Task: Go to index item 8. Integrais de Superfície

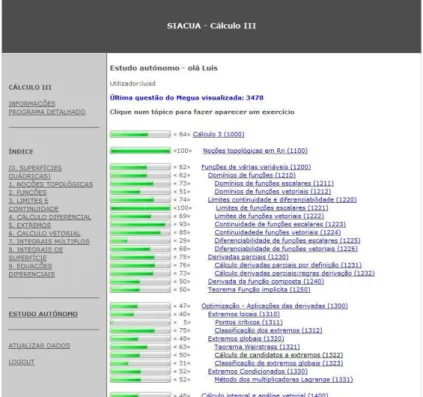Action: [x=36, y=254]
